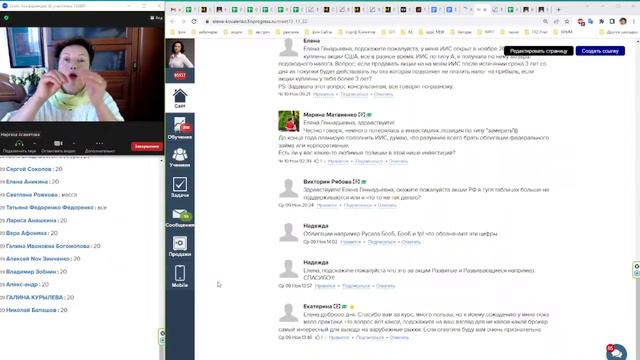
Task: Stop video using Zoom camera icon
Action: [58, 144]
